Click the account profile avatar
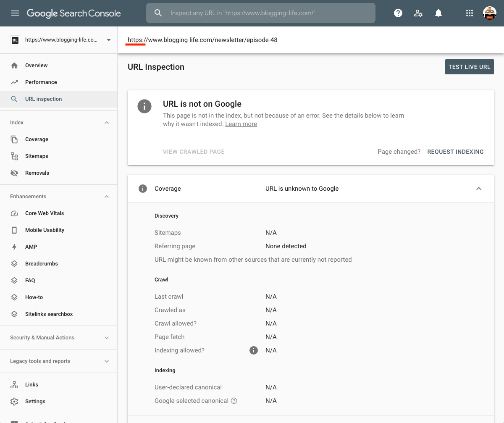The height and width of the screenshot is (423, 504). point(490,13)
